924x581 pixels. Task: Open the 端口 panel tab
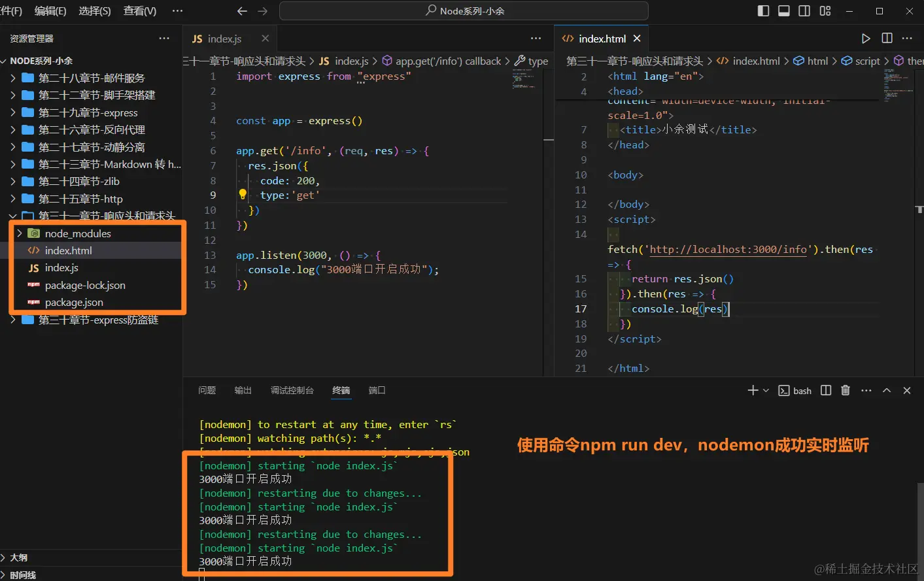pos(377,390)
